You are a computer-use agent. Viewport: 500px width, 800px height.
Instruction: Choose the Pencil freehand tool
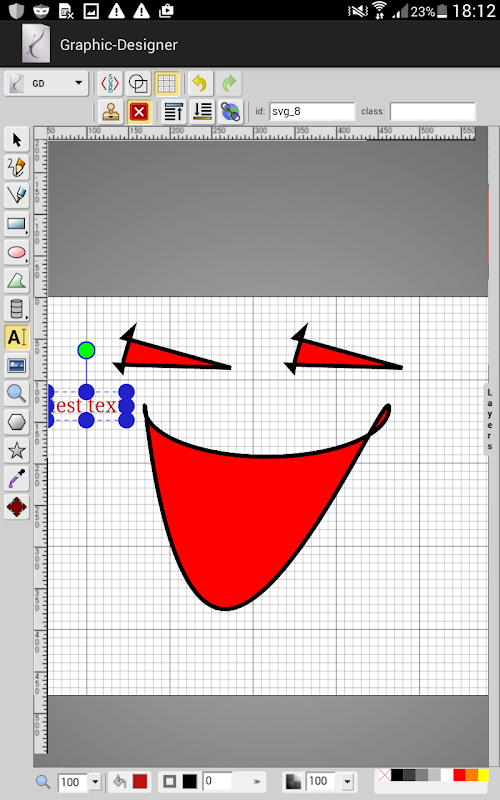click(x=16, y=167)
